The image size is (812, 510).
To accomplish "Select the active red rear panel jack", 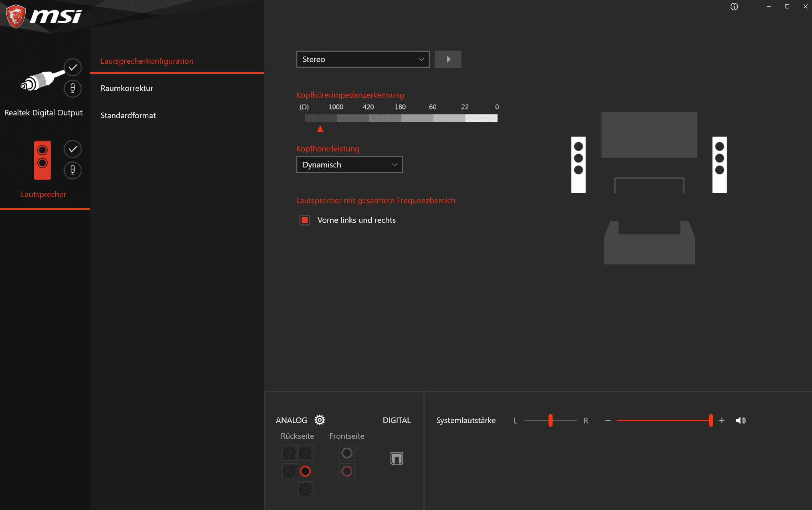I will (x=305, y=471).
